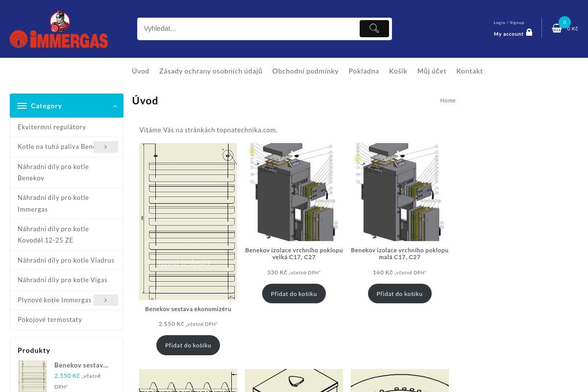The image size is (588, 392).
Task: Open Kontakt menu item
Action: 469,71
